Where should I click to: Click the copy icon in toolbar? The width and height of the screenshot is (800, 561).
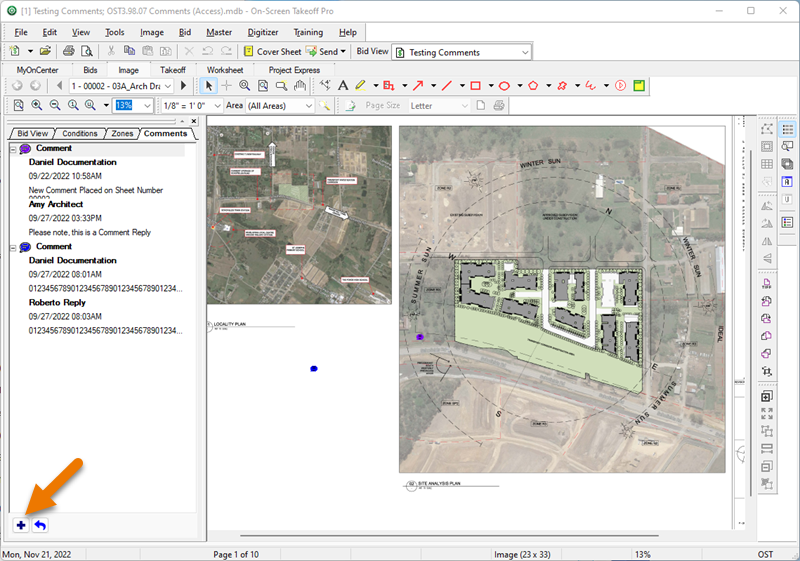click(130, 51)
